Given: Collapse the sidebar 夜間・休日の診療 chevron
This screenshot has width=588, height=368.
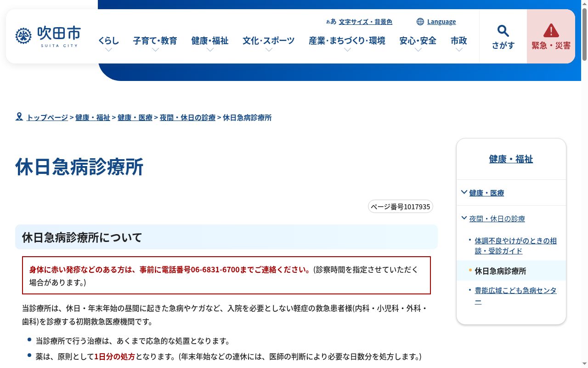Looking at the screenshot, I should 464,218.
